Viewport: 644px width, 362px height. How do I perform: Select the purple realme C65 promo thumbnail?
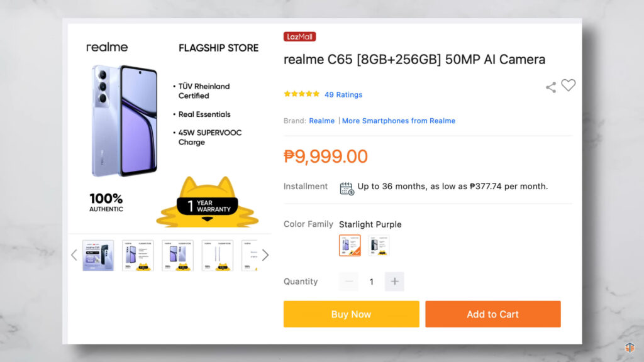(98, 255)
